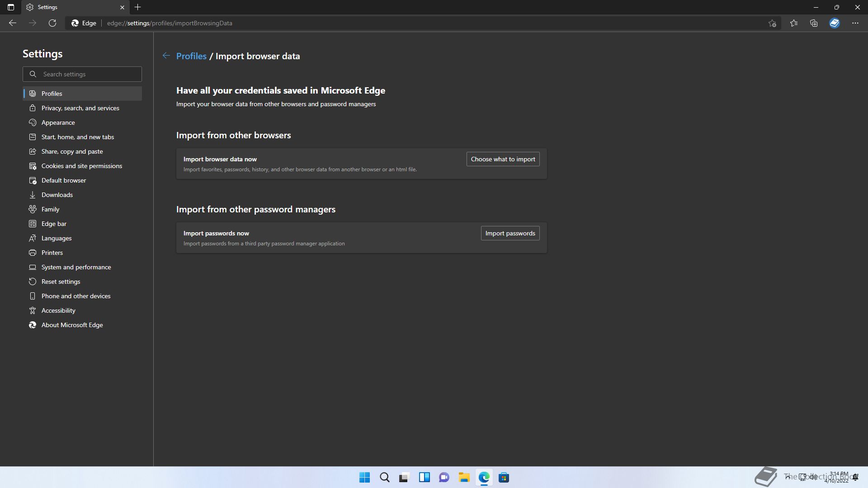868x488 pixels.
Task: Focus the Search settings field
Action: (82, 74)
